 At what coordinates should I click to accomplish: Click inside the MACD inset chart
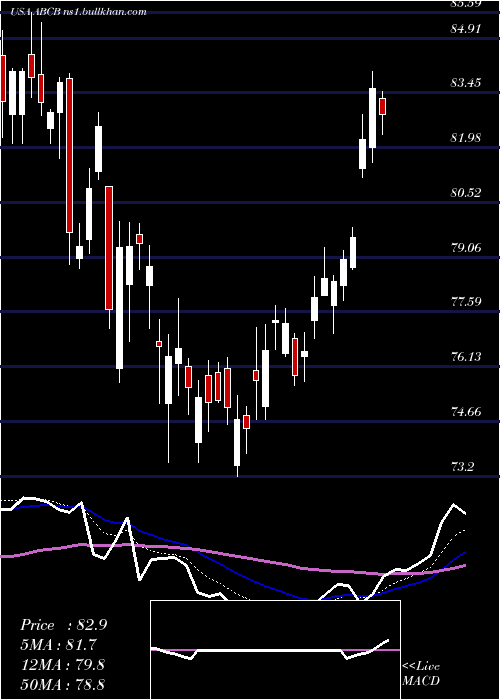pyautogui.click(x=275, y=650)
